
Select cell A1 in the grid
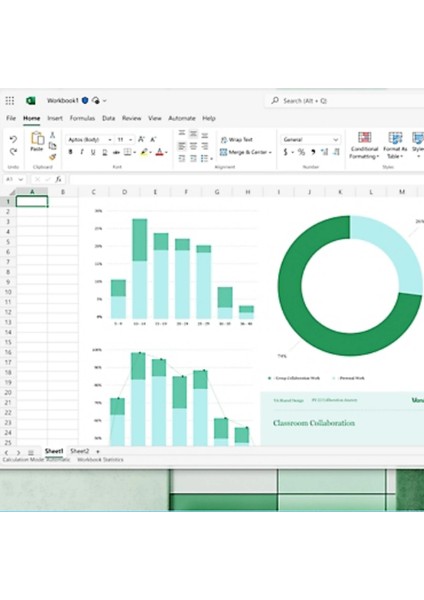pos(32,201)
